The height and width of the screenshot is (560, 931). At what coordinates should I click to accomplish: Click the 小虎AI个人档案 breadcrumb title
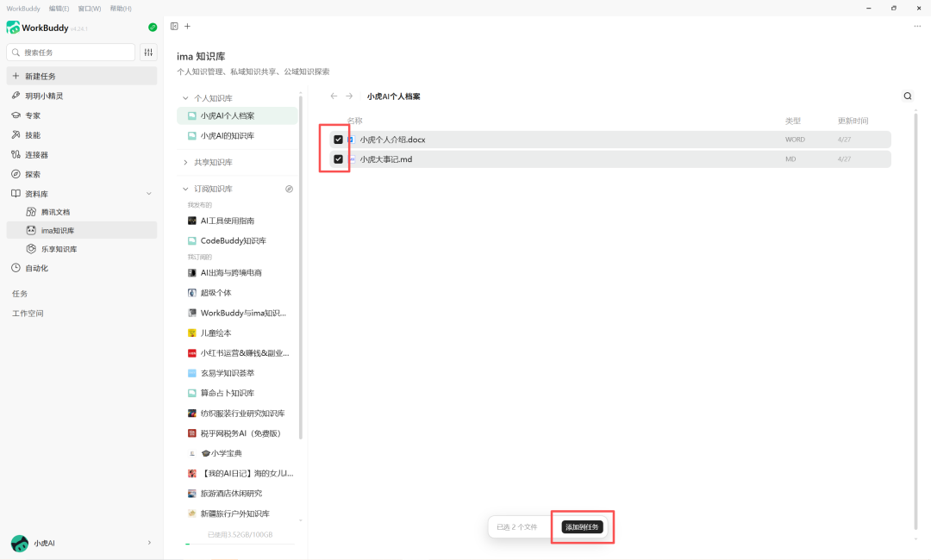coord(394,96)
